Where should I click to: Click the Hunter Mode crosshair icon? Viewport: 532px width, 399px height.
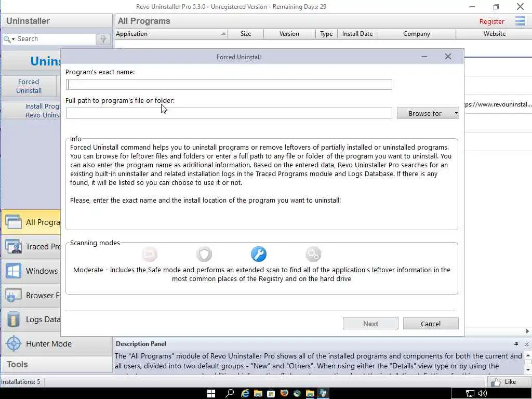tap(14, 344)
